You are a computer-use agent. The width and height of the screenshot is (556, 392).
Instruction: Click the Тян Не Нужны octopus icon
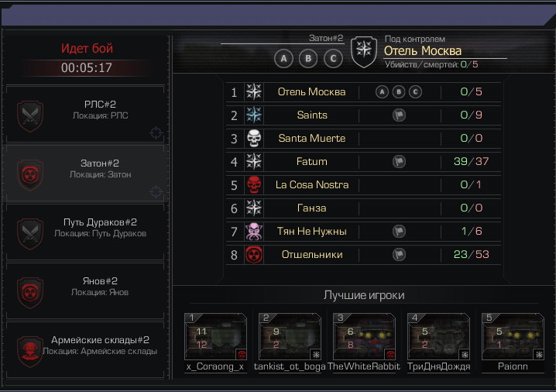[x=254, y=232]
